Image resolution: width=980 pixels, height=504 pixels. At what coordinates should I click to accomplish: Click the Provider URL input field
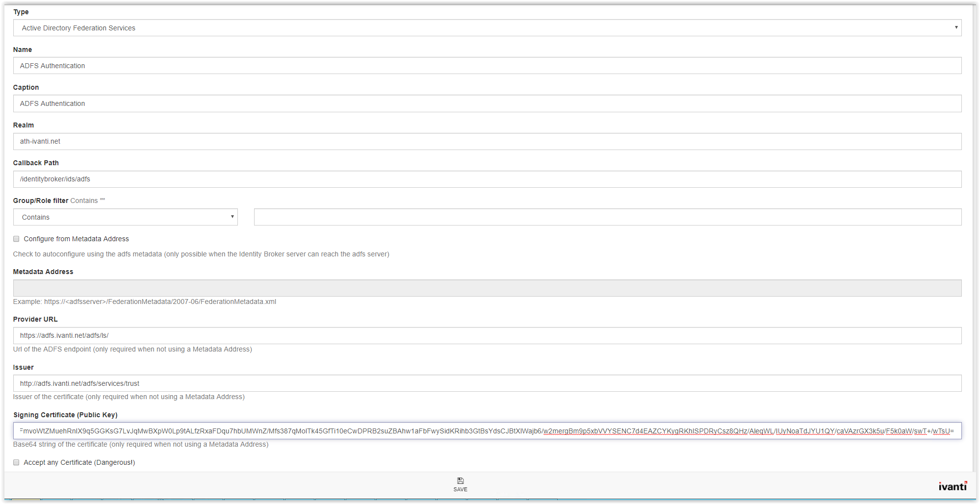487,335
